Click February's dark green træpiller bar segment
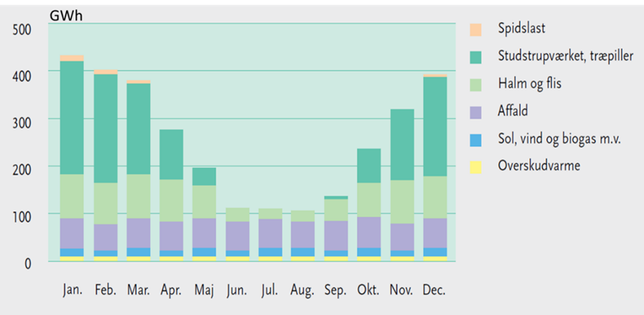 (x=105, y=129)
